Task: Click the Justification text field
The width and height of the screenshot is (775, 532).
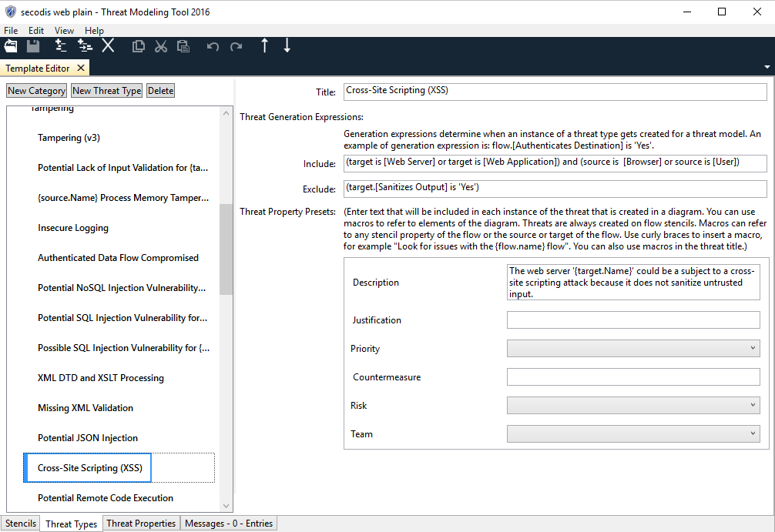Action: pyautogui.click(x=632, y=320)
